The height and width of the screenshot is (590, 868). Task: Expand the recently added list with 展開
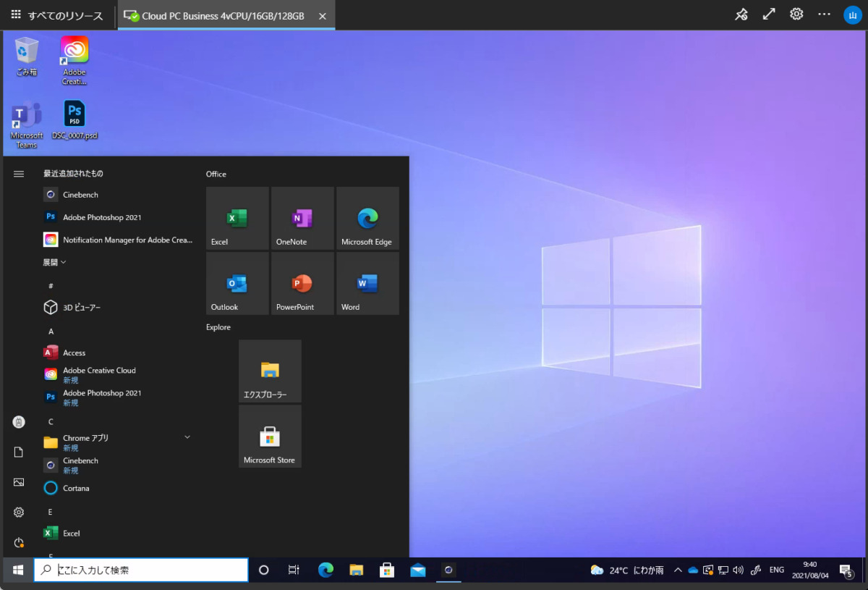[54, 262]
